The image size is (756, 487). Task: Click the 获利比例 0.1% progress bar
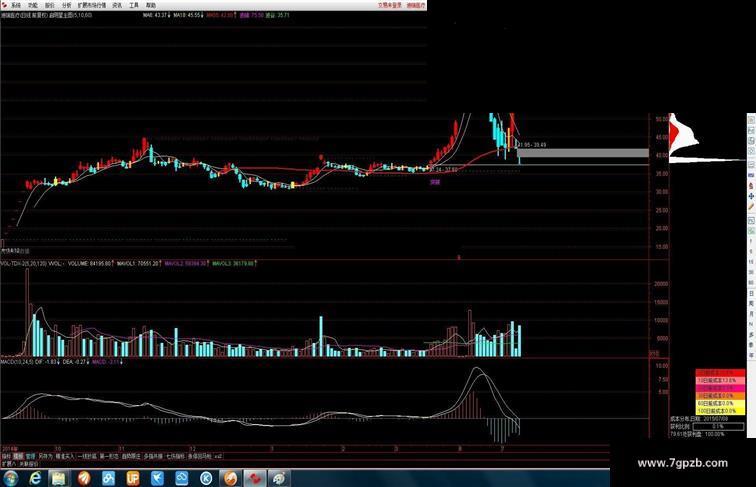click(x=718, y=426)
